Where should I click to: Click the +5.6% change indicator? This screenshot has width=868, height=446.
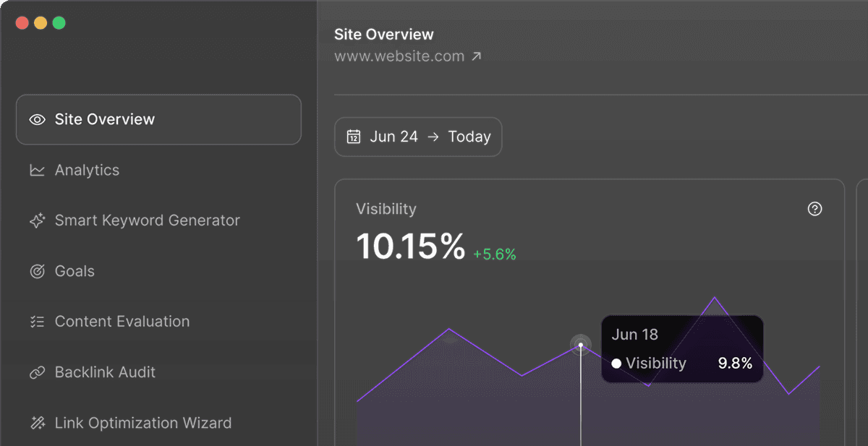[x=495, y=254]
